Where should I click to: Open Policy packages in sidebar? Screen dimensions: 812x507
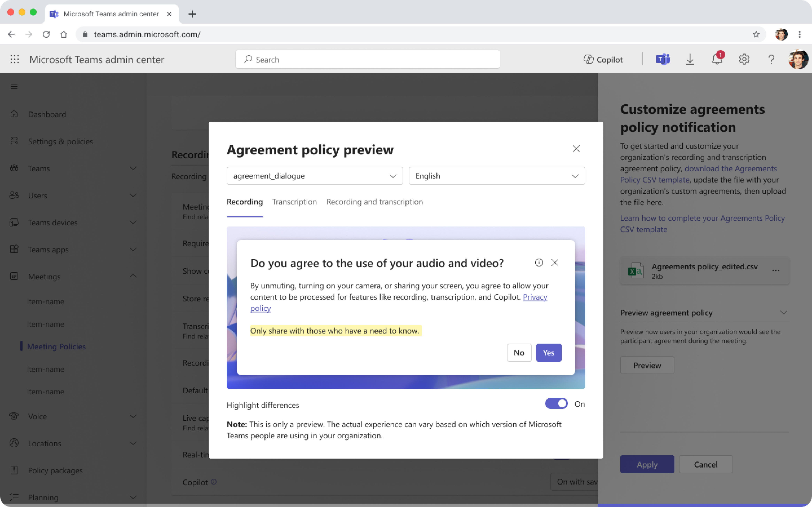coord(55,470)
